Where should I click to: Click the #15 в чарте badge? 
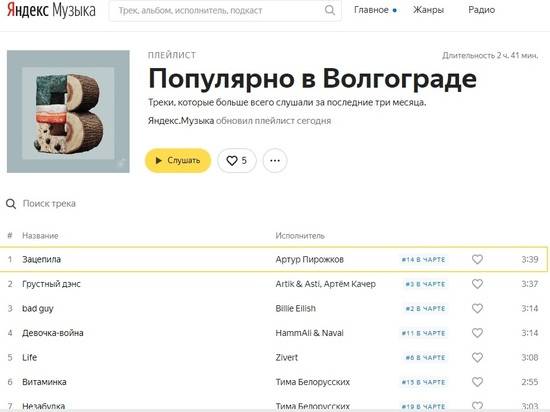423,382
